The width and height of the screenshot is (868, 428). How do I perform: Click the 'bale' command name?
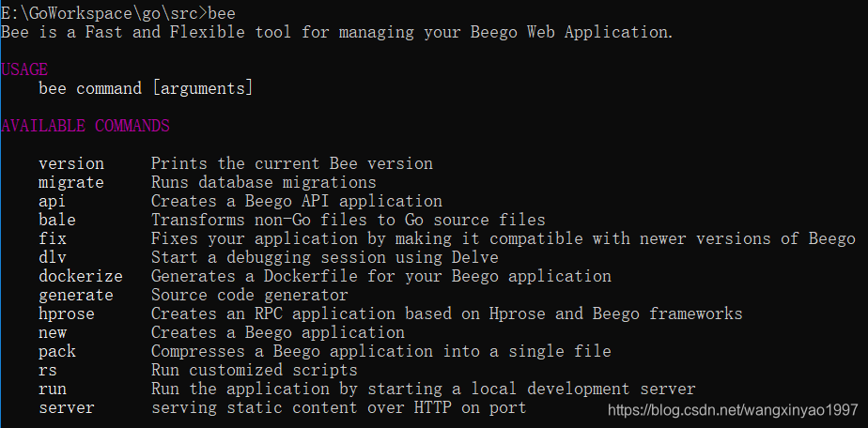click(57, 220)
